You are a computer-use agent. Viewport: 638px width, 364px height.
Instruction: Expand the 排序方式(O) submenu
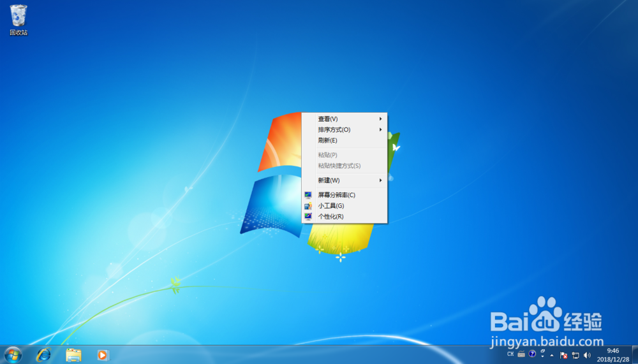point(345,130)
